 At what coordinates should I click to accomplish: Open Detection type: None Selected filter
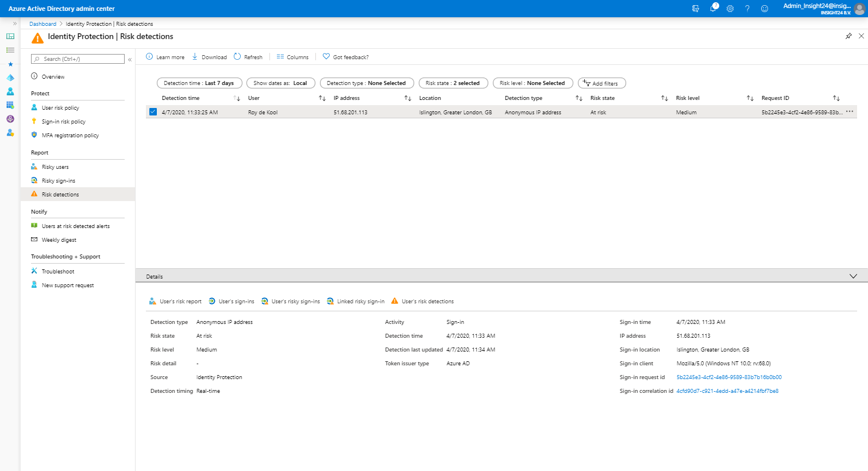click(x=367, y=83)
